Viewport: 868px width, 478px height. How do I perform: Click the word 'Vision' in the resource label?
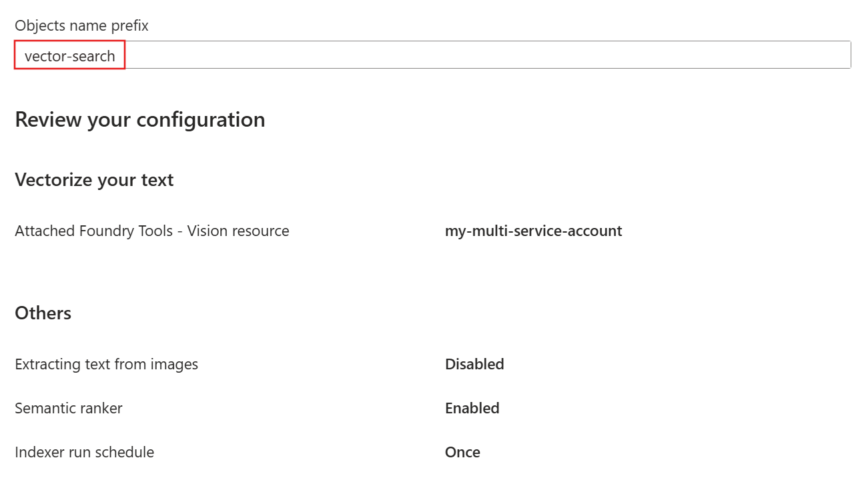pyautogui.click(x=207, y=231)
